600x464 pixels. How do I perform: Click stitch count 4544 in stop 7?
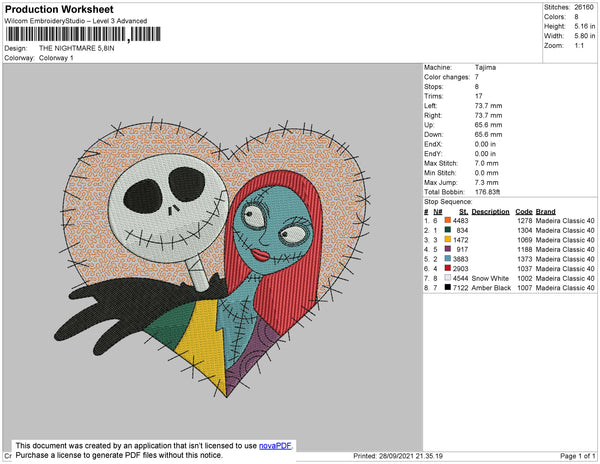click(460, 278)
